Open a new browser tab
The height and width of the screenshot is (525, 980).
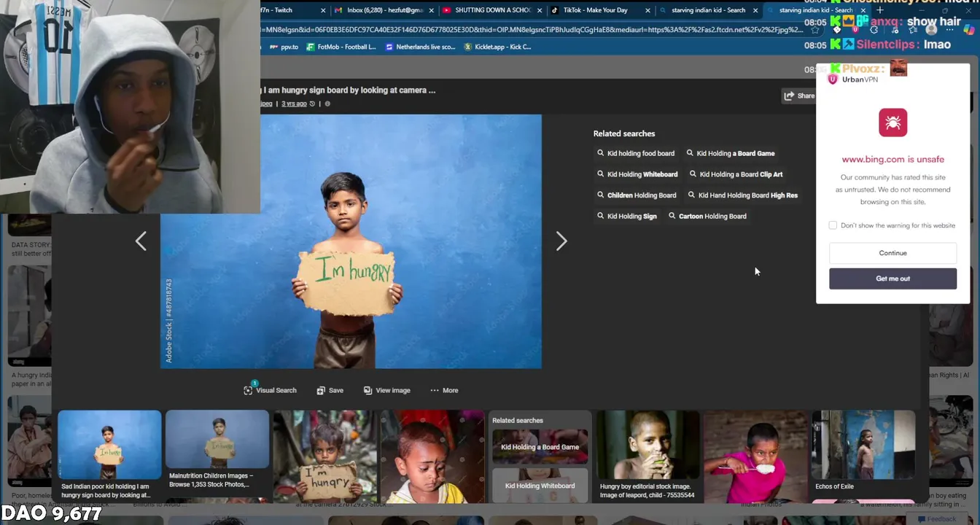[x=880, y=10]
